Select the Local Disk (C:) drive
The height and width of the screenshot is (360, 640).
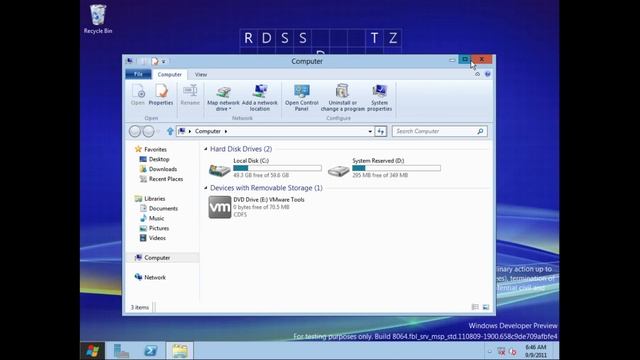[x=264, y=168]
